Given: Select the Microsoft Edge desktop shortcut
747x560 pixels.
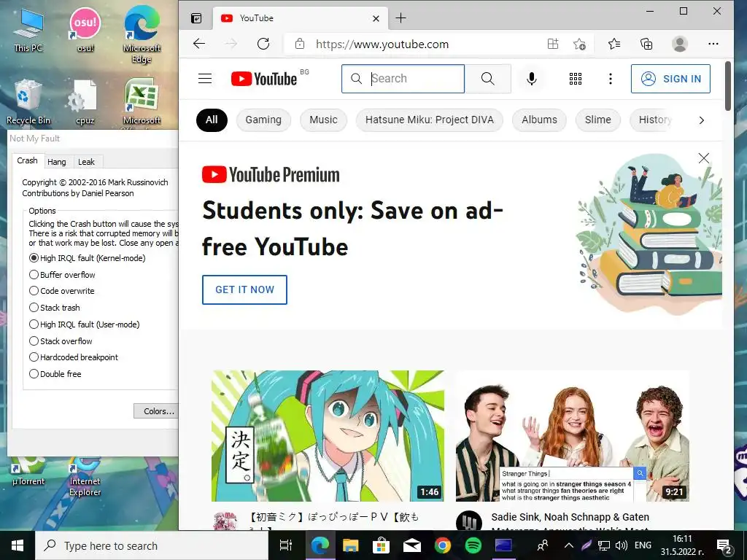Looking at the screenshot, I should (142, 34).
